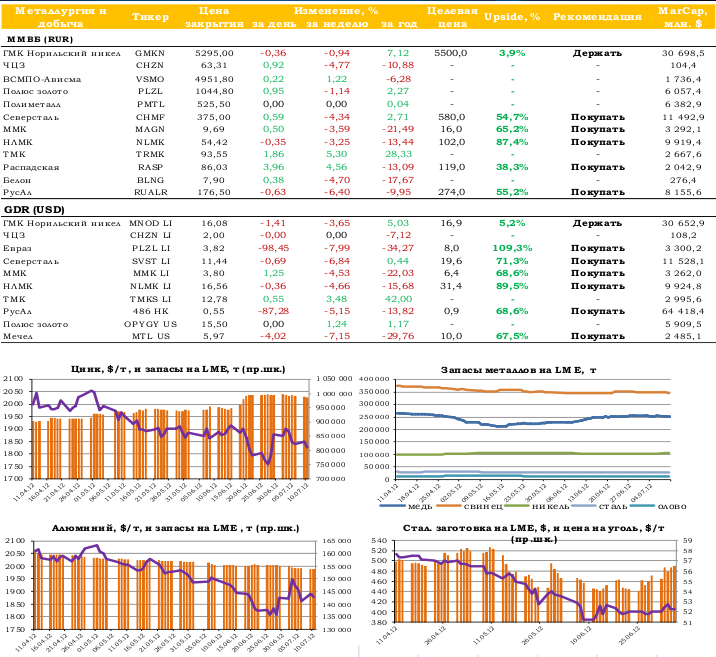
Task: Click the SVST LI ticker cell
Action: 151,261
